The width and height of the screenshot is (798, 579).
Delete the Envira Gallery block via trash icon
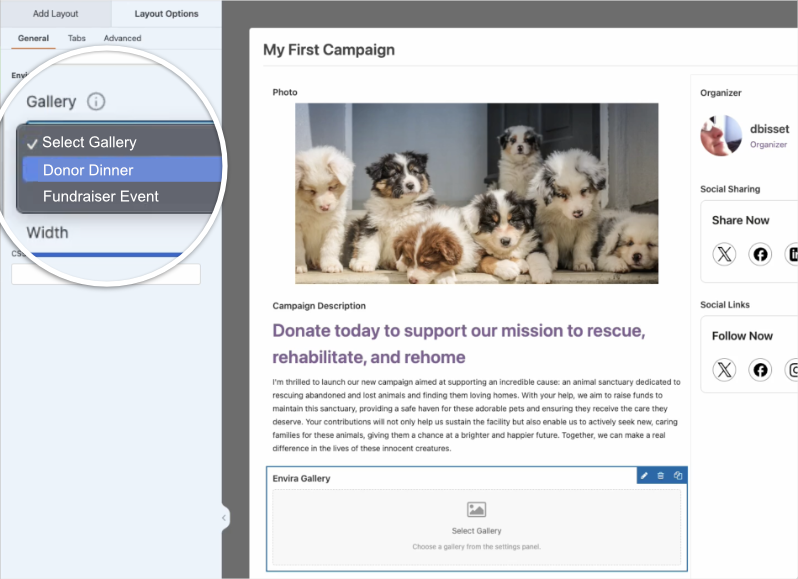click(x=661, y=476)
